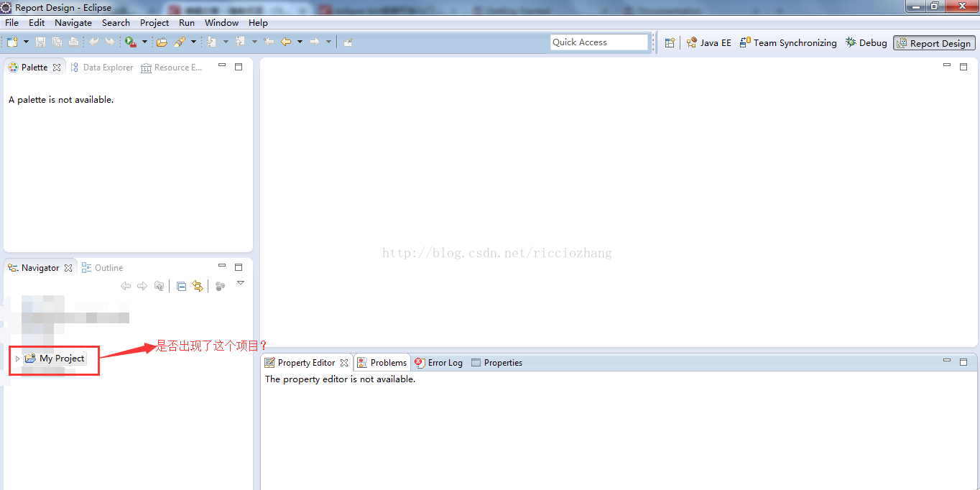The image size is (980, 490).
Task: Close the Palette tab
Action: point(57,68)
